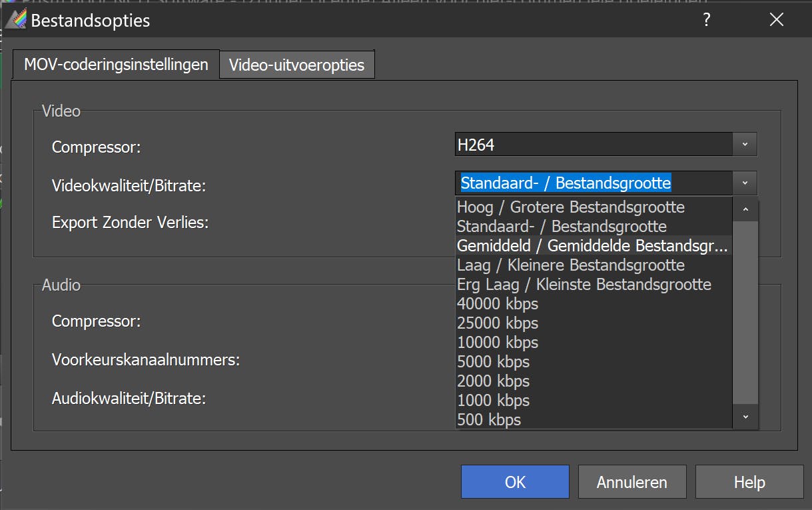This screenshot has width=812, height=510.
Task: Confirm settings with the OK button
Action: click(515, 482)
